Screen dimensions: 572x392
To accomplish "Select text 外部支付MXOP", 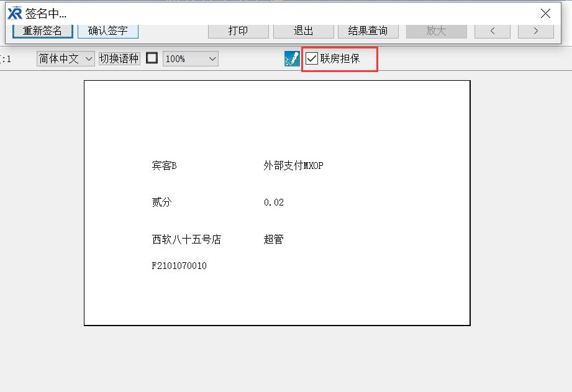I will coord(293,166).
